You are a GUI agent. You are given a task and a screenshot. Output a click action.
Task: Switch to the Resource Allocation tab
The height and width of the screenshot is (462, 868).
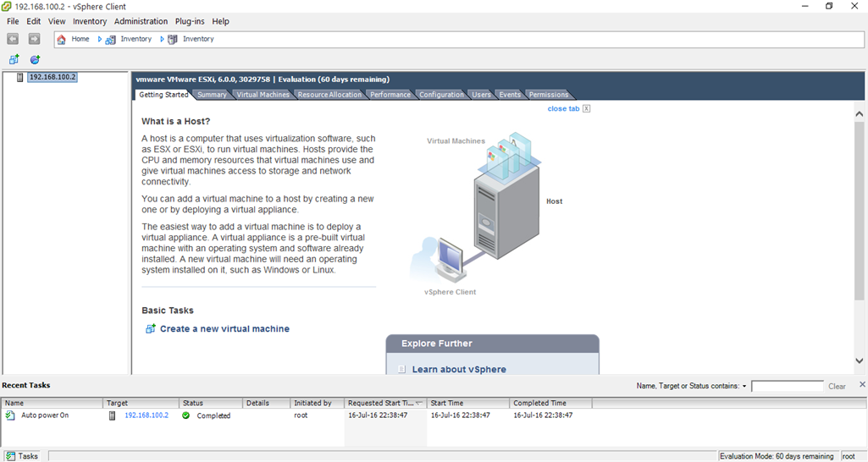click(x=329, y=95)
